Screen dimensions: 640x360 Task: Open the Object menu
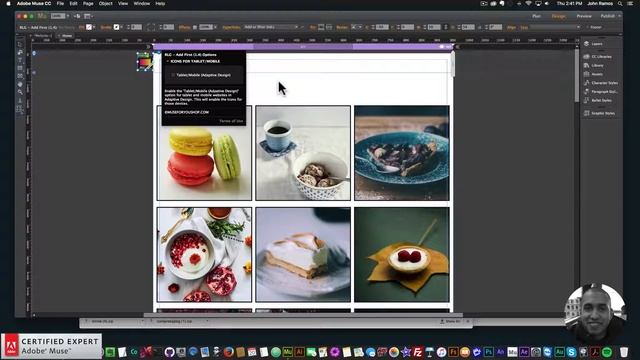pos(105,3)
